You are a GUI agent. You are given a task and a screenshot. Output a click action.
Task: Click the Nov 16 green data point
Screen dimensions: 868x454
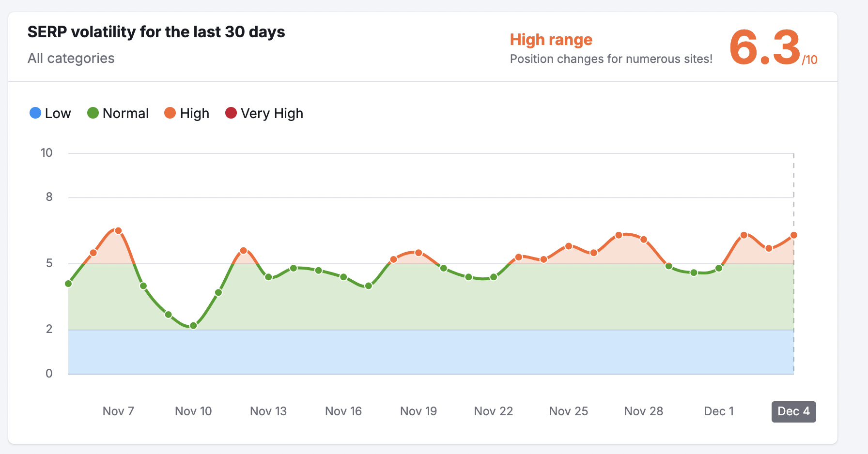pyautogui.click(x=343, y=277)
